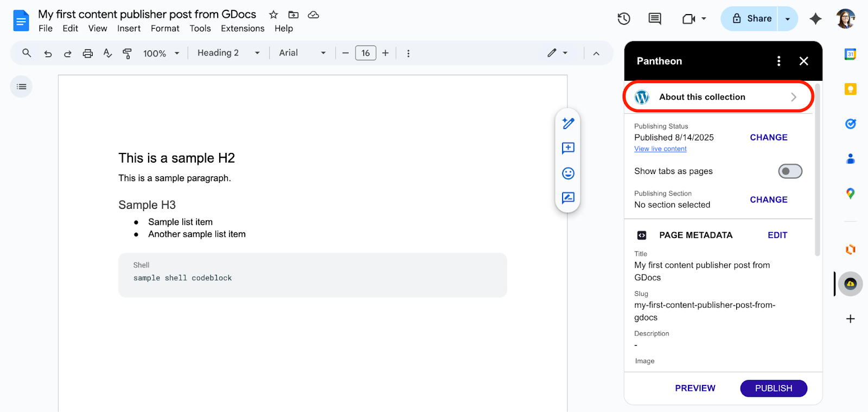868x412 pixels.
Task: Click the add comment floating icon
Action: pos(568,148)
